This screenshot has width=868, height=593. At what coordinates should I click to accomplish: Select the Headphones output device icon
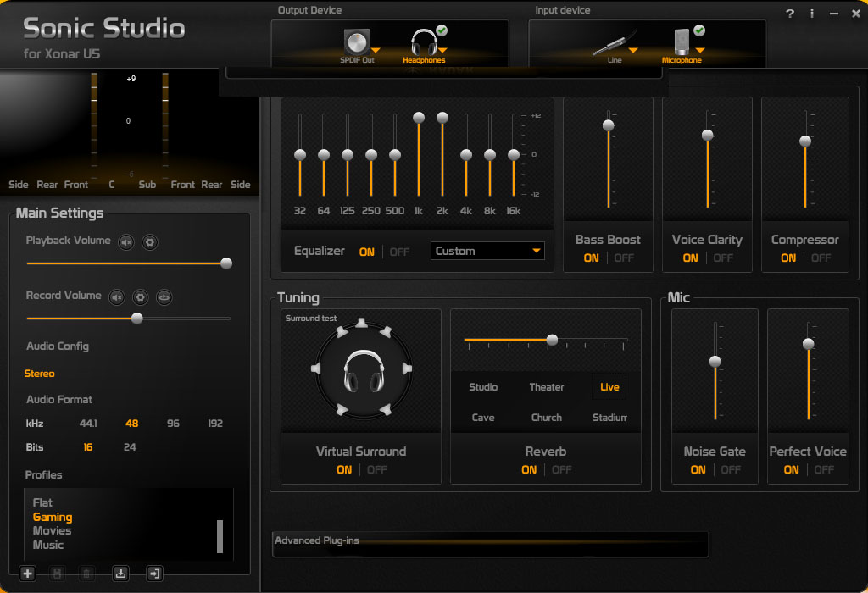424,42
